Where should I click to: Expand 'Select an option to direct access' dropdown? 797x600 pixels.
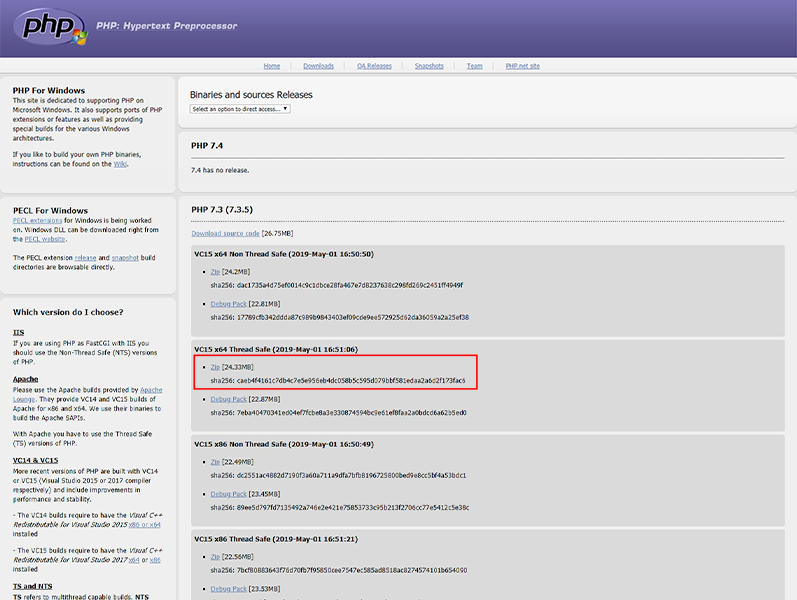coord(240,109)
